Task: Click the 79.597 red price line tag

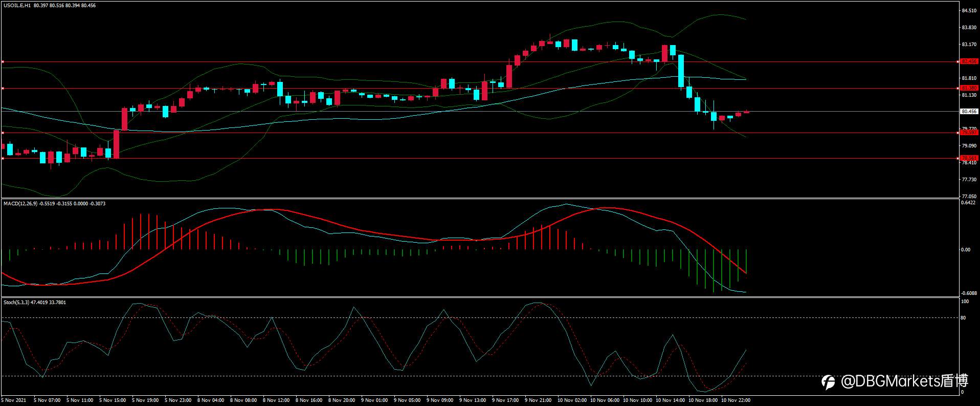Action: tap(969, 133)
